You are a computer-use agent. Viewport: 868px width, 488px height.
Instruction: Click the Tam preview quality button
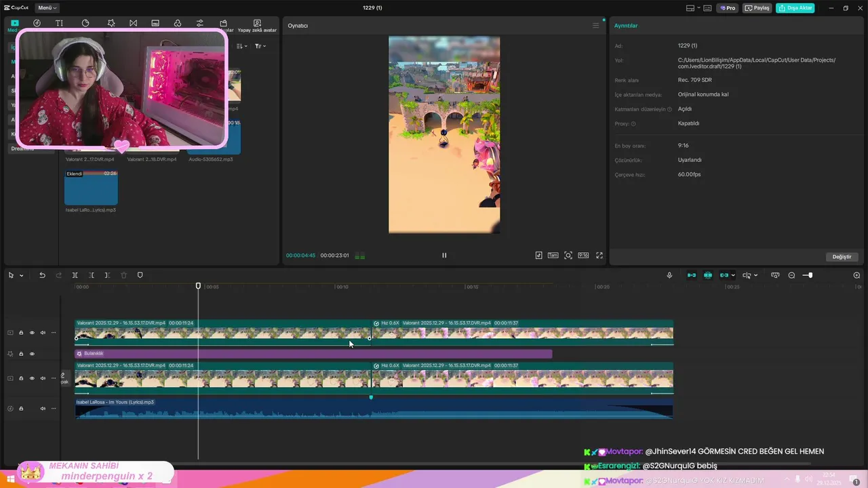(x=553, y=256)
